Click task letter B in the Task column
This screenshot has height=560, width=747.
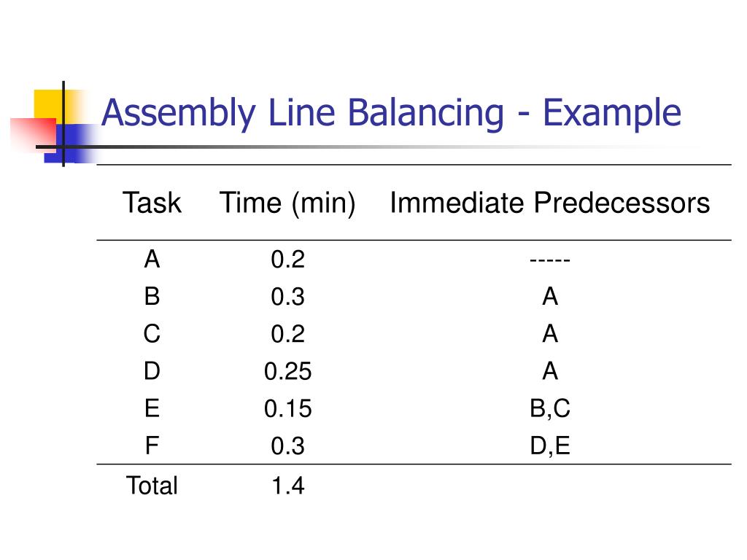(152, 297)
